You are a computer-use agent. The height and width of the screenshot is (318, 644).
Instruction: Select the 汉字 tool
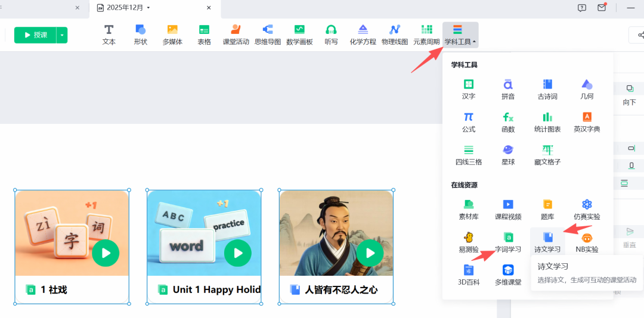pyautogui.click(x=469, y=90)
